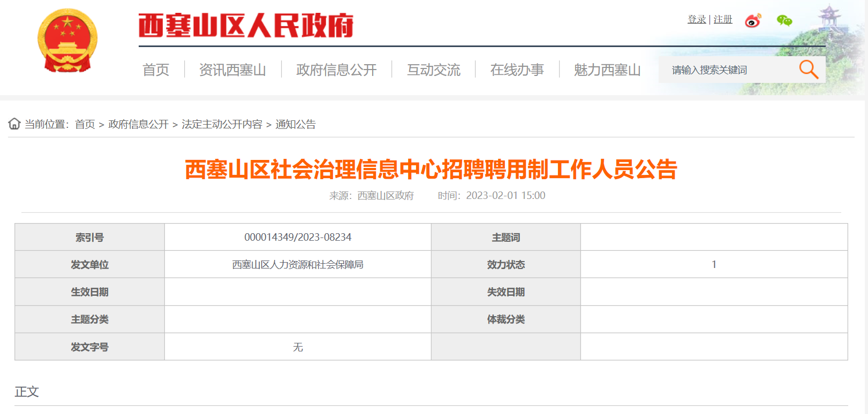Select the source text 西塞山区政府

(386, 196)
